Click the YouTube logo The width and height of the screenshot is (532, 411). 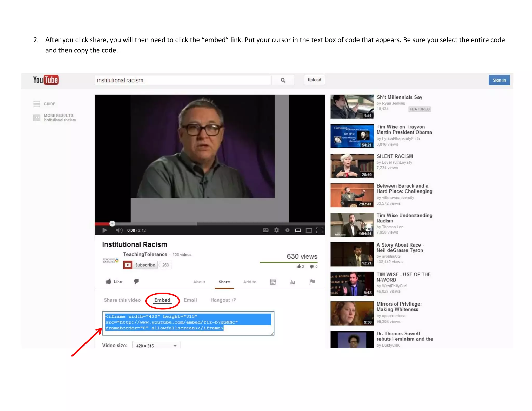(46, 80)
